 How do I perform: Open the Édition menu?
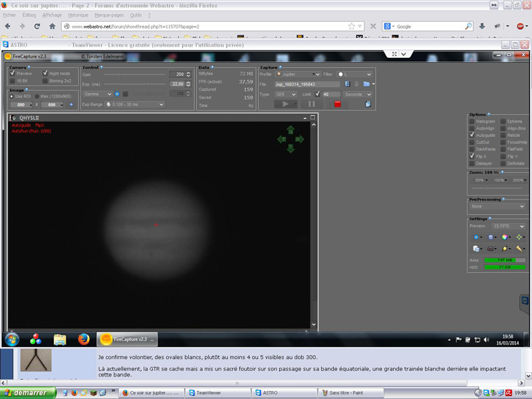[29, 15]
